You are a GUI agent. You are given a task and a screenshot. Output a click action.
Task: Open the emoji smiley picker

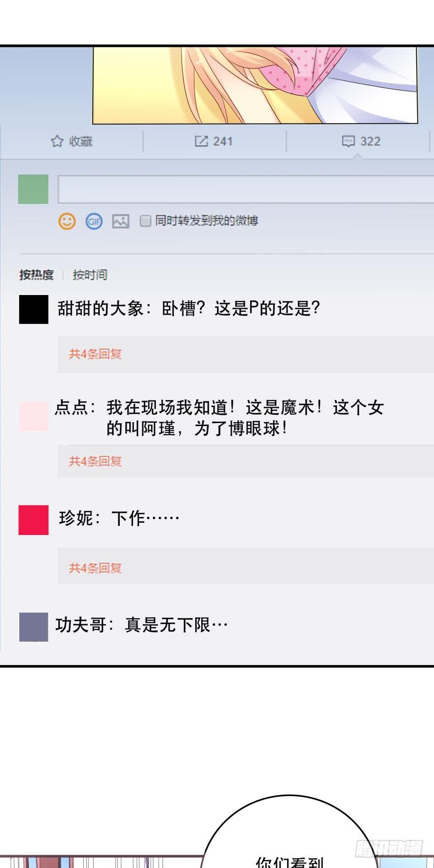(x=67, y=221)
